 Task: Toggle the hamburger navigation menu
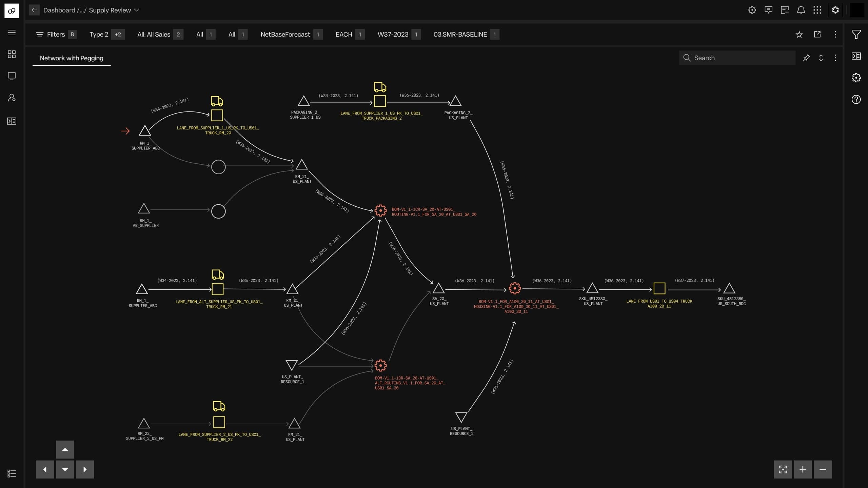[x=12, y=33]
